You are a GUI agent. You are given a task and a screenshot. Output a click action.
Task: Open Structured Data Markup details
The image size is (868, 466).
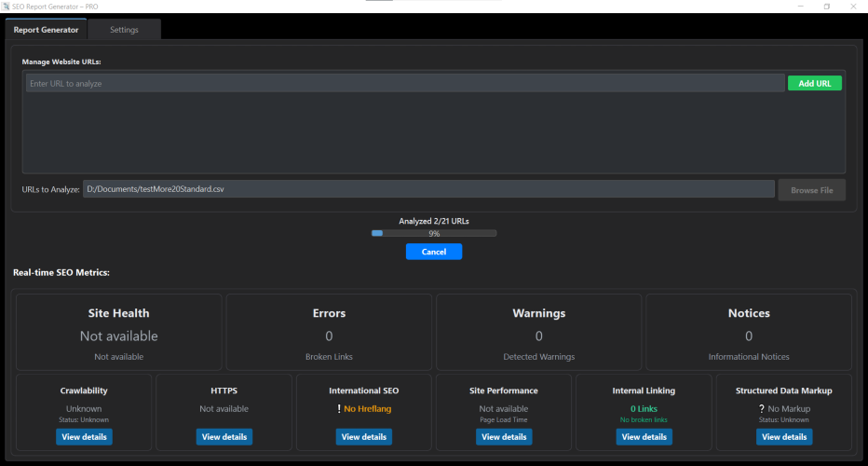pyautogui.click(x=784, y=436)
